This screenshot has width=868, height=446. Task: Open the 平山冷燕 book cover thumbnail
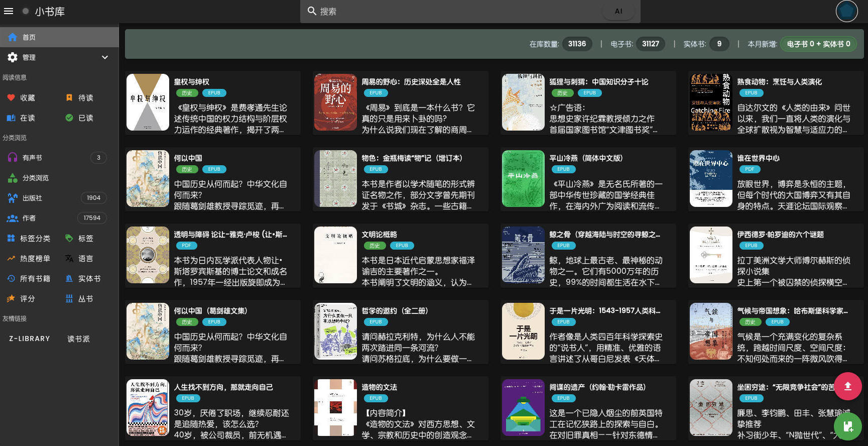coord(523,178)
